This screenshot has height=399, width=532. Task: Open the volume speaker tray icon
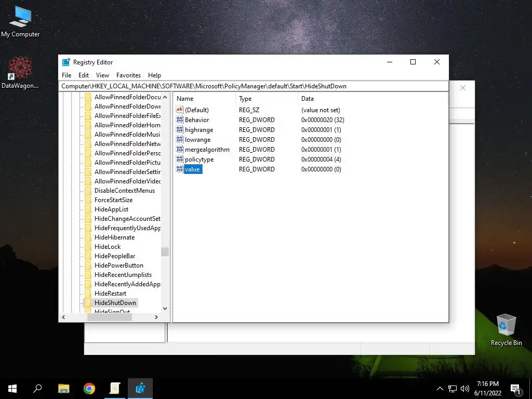tap(465, 389)
